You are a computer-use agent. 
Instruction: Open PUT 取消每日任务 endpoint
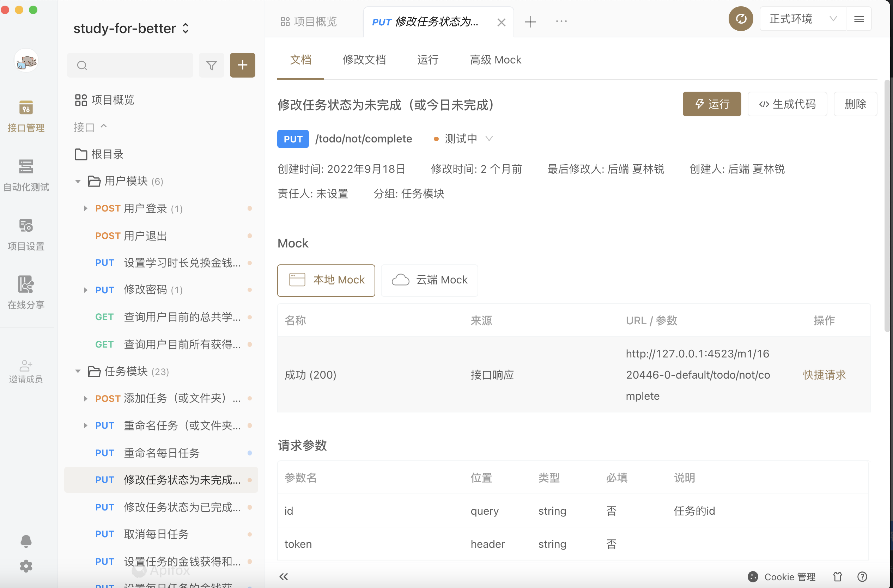point(161,534)
